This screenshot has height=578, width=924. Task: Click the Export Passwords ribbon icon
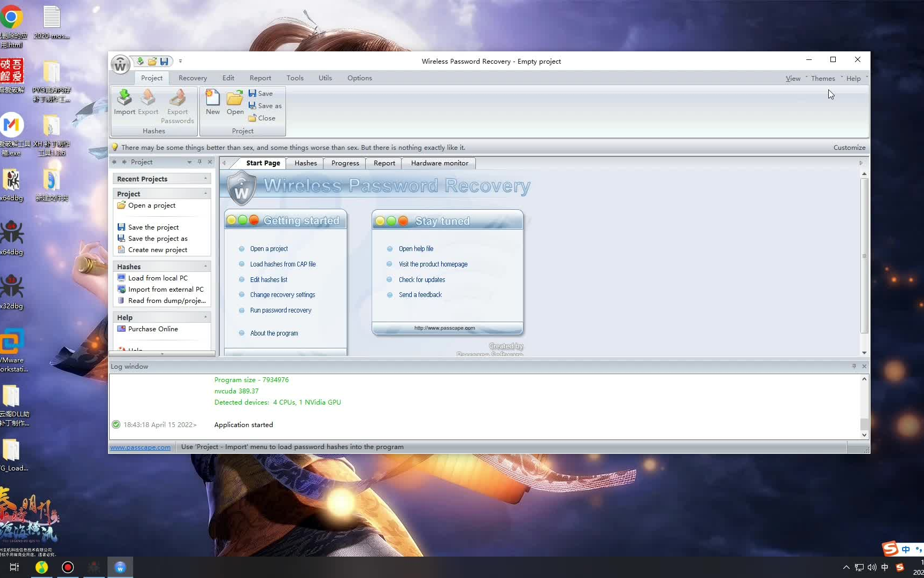click(178, 107)
